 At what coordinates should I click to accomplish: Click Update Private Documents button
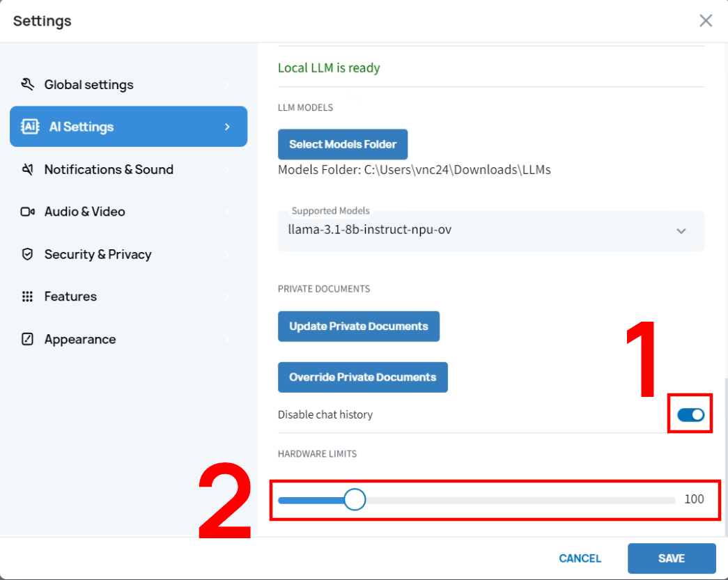coord(359,327)
